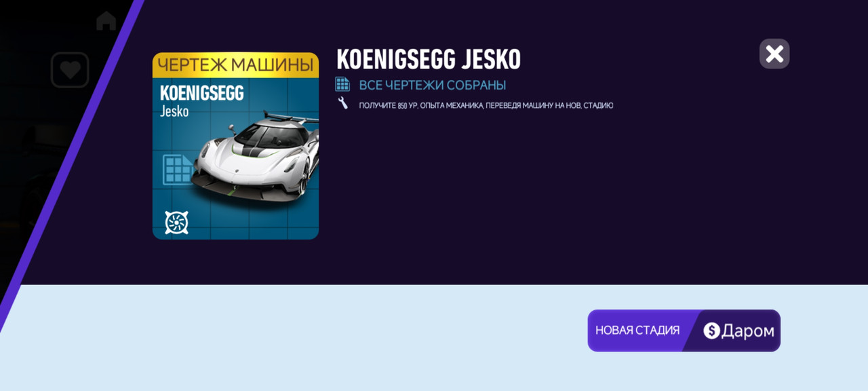This screenshot has width=868, height=391.
Task: Click the wrench mechanic experience icon
Action: click(342, 103)
